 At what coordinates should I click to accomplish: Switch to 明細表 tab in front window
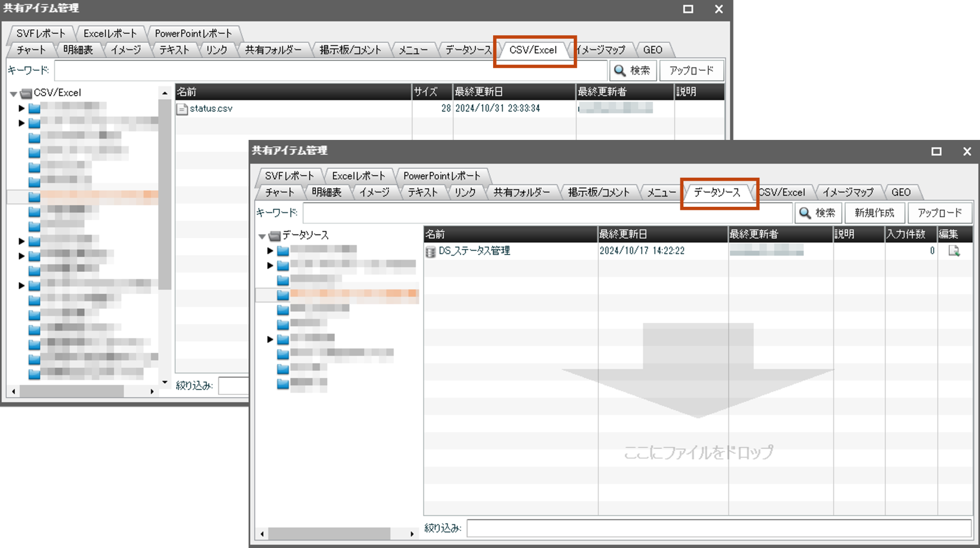(327, 193)
